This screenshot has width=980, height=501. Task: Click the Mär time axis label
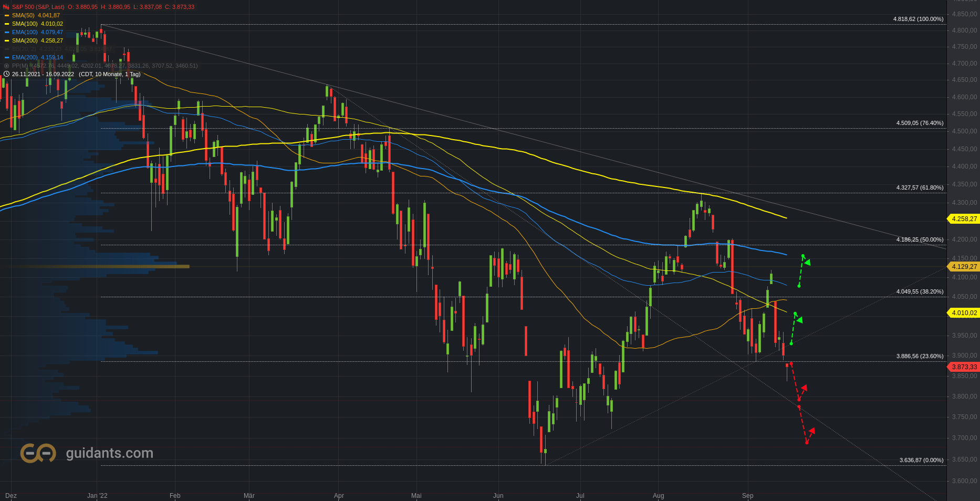249,496
